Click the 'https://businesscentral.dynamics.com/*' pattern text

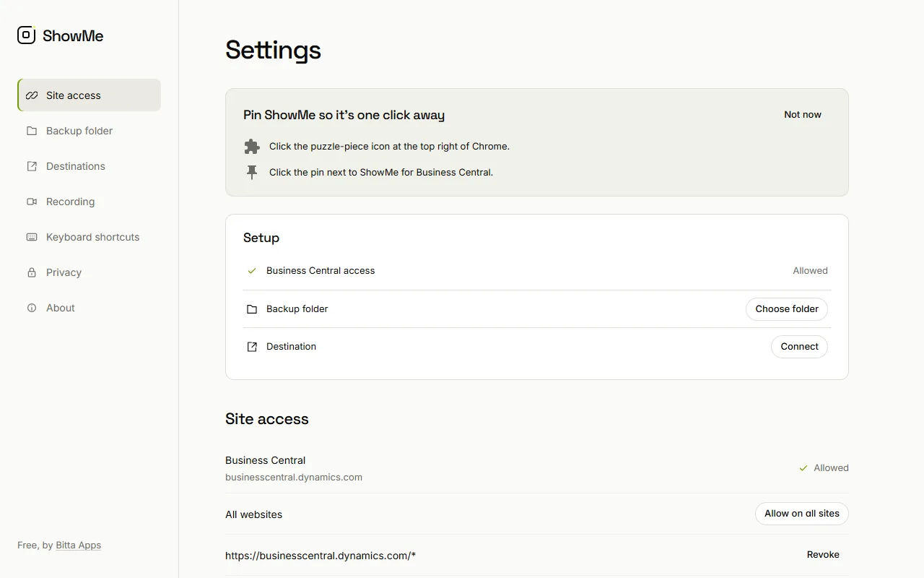click(x=321, y=556)
